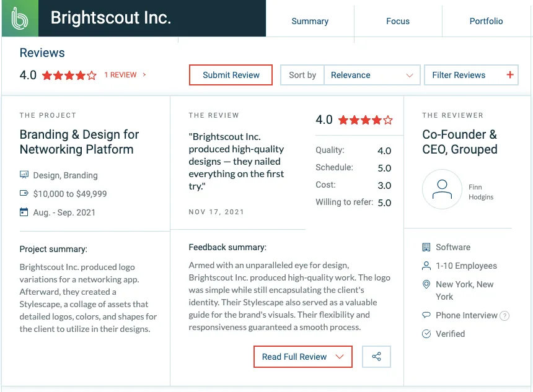Click the Schedule 5.0 score
This screenshot has width=533, height=392.
384,168
